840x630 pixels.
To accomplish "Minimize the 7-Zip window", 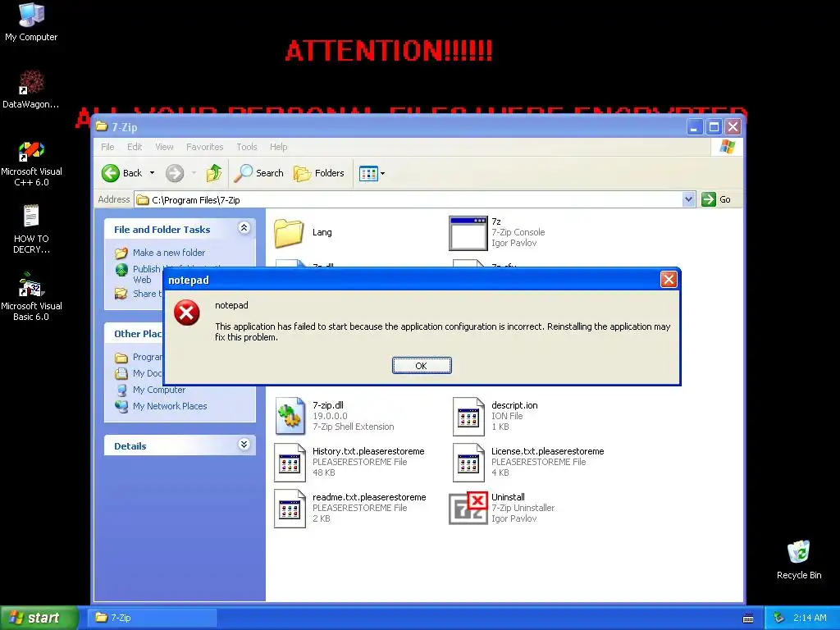I will (x=695, y=127).
